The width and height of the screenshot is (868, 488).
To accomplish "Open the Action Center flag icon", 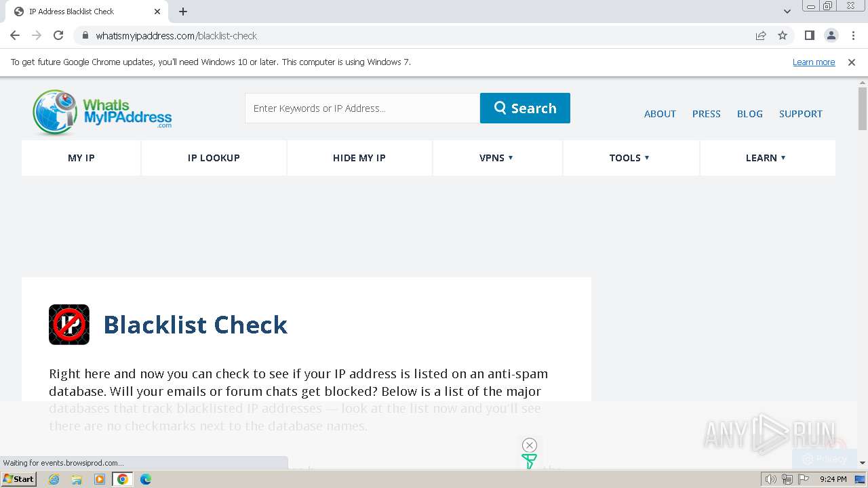I will (x=804, y=479).
